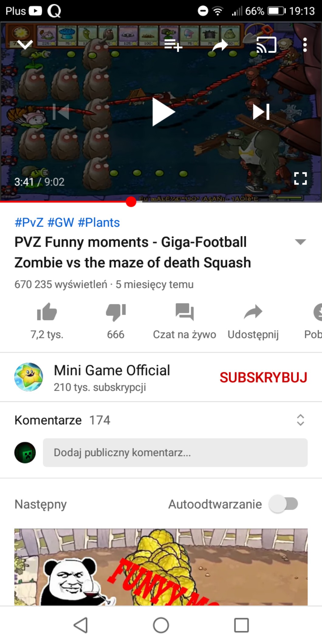Tap the share arrow on the video
This screenshot has height=644, width=322.
click(x=220, y=45)
